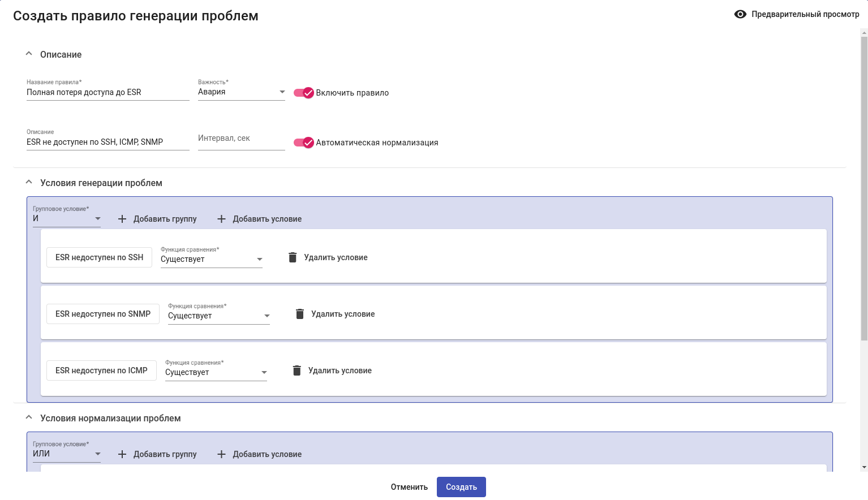Click the 'Интервал, сек' input field

241,139
